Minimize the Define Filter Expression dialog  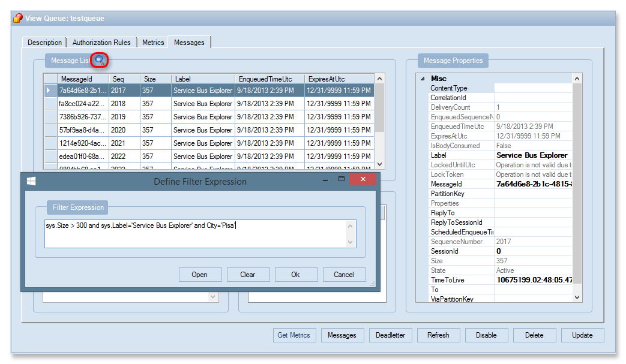pos(325,180)
